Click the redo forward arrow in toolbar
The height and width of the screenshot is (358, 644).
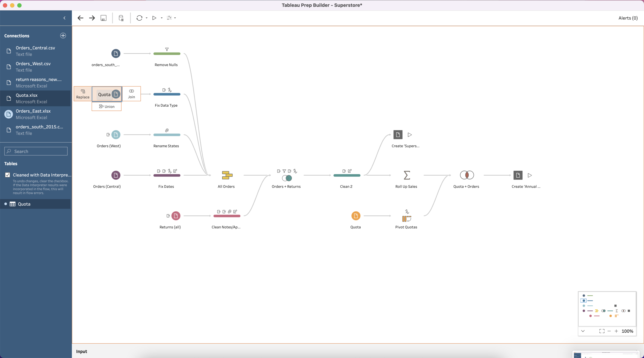pyautogui.click(x=92, y=18)
